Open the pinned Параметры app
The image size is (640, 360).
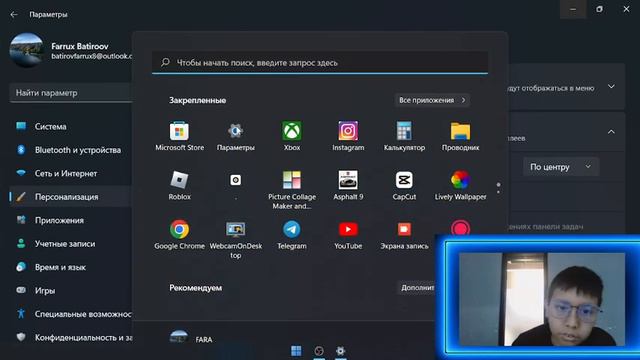[236, 136]
